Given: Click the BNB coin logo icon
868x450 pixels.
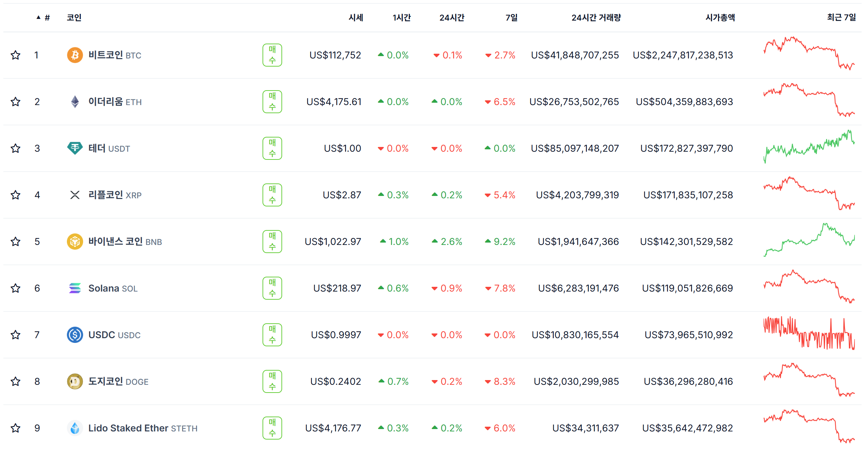Looking at the screenshot, I should [x=75, y=242].
